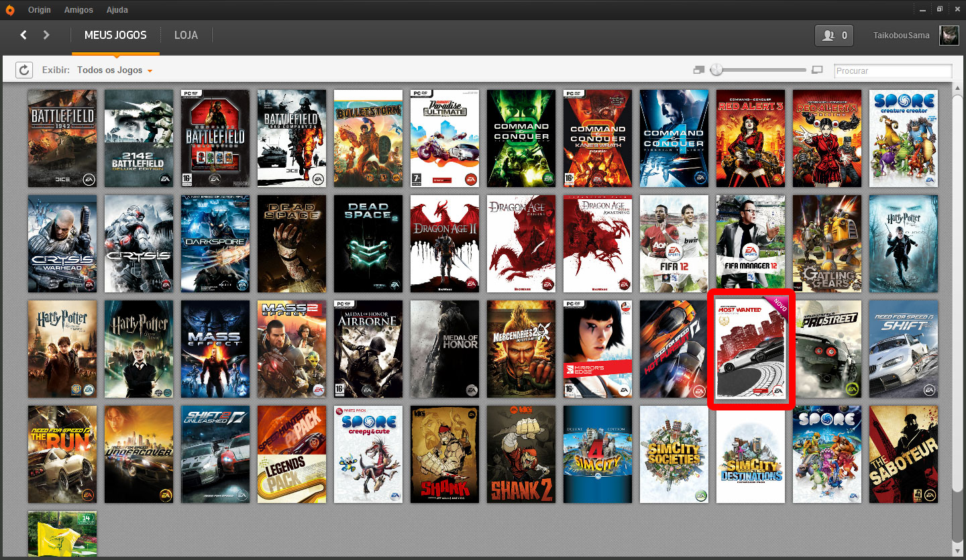Select the FIFA Manager 12 cover

click(x=751, y=243)
